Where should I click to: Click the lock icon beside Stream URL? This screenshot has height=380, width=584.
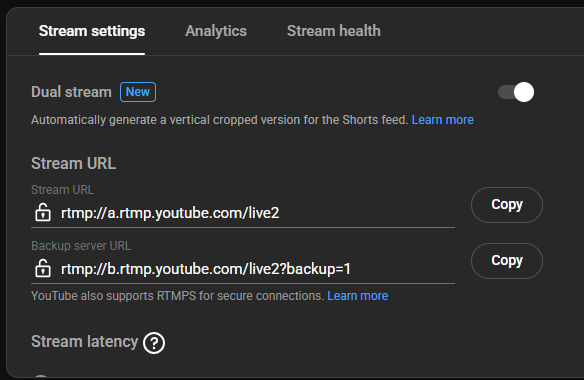43,212
